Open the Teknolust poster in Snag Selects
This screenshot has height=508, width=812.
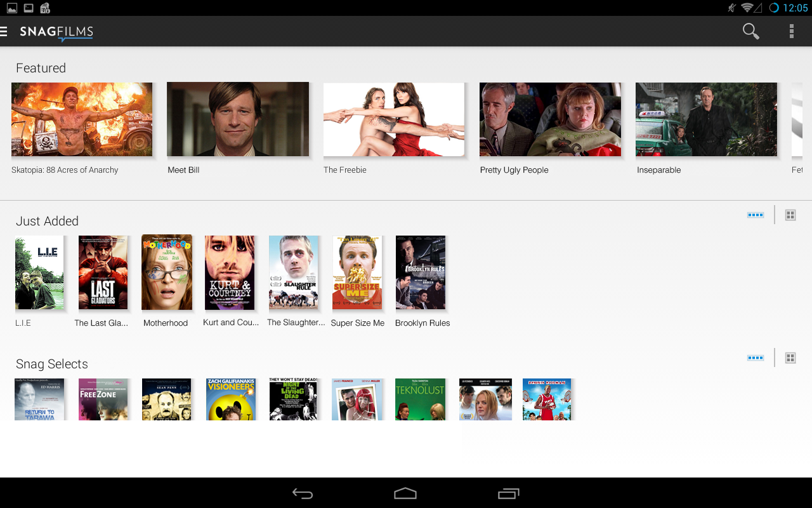pos(420,399)
